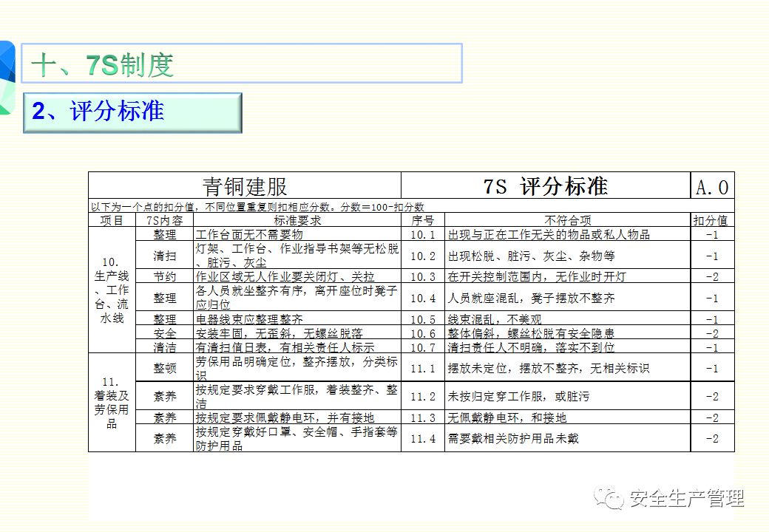Select the 清洁 cell
Screen dimensions: 769x532
[x=164, y=347]
